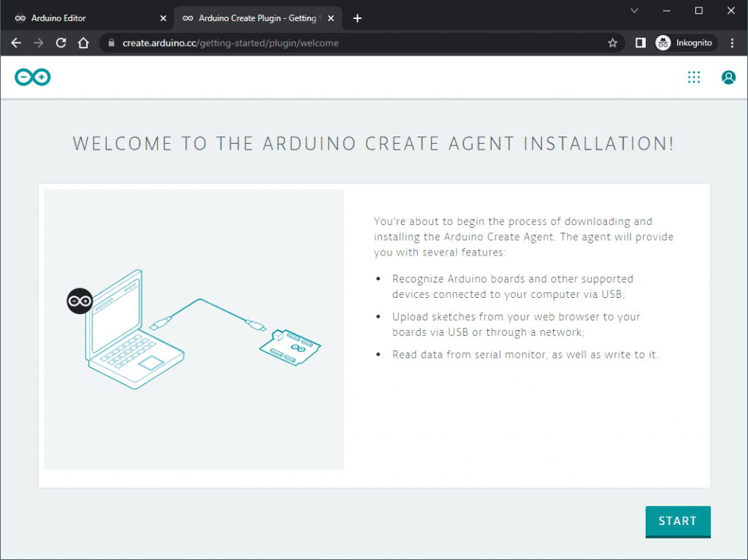Open the Arduino apps grid menu
This screenshot has height=560, width=748.
click(694, 77)
